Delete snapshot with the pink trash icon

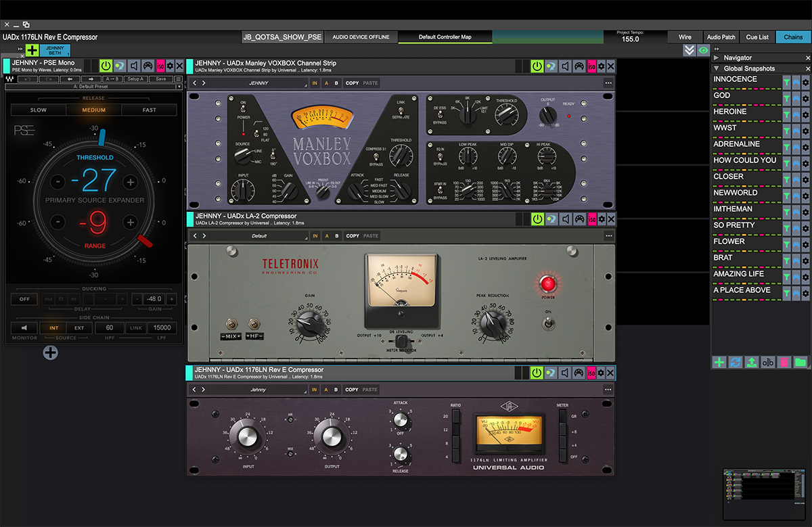[784, 363]
